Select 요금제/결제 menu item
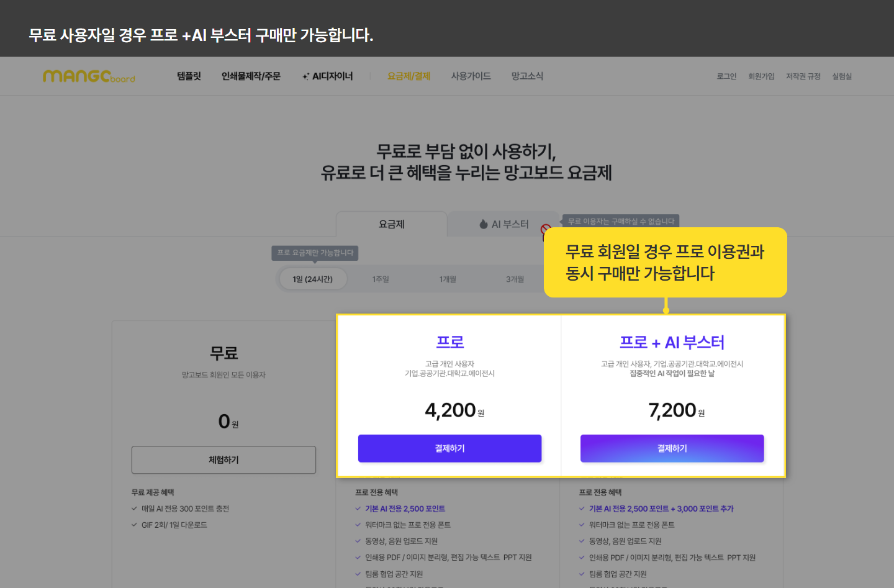Image resolution: width=894 pixels, height=588 pixels. click(409, 76)
